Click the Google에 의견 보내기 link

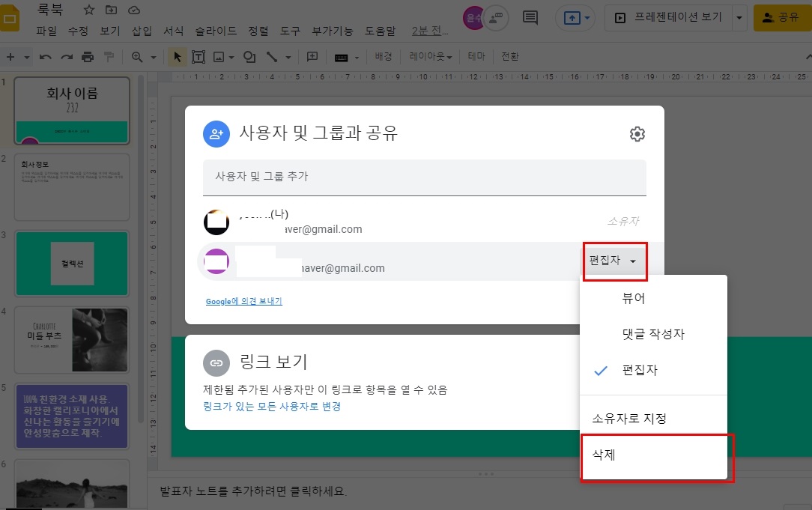(x=243, y=301)
